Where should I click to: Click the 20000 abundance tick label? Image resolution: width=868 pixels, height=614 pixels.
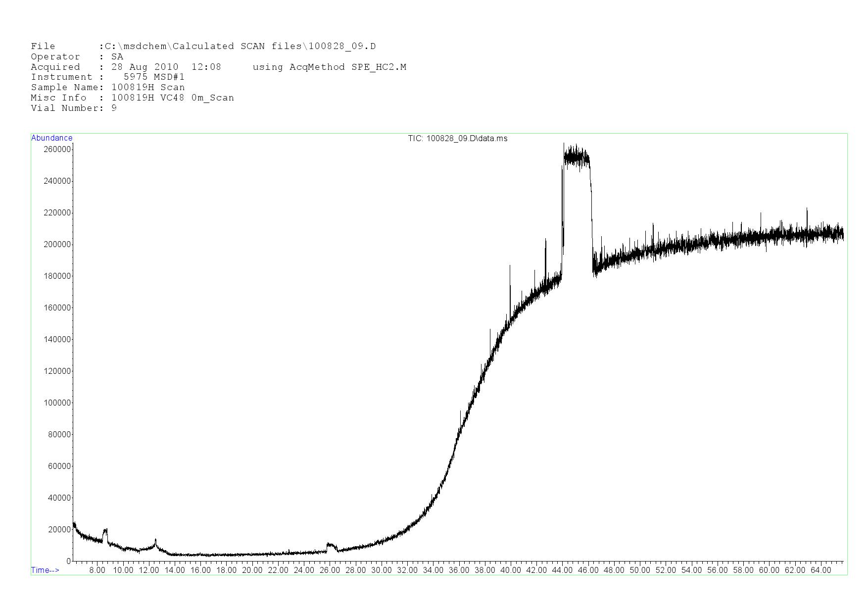[59, 530]
